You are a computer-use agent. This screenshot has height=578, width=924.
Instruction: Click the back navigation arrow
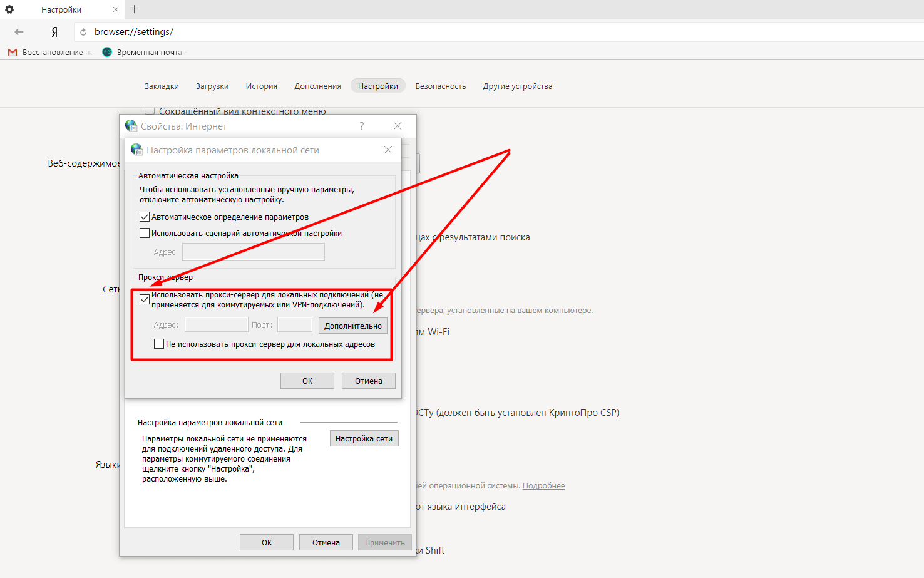(19, 32)
